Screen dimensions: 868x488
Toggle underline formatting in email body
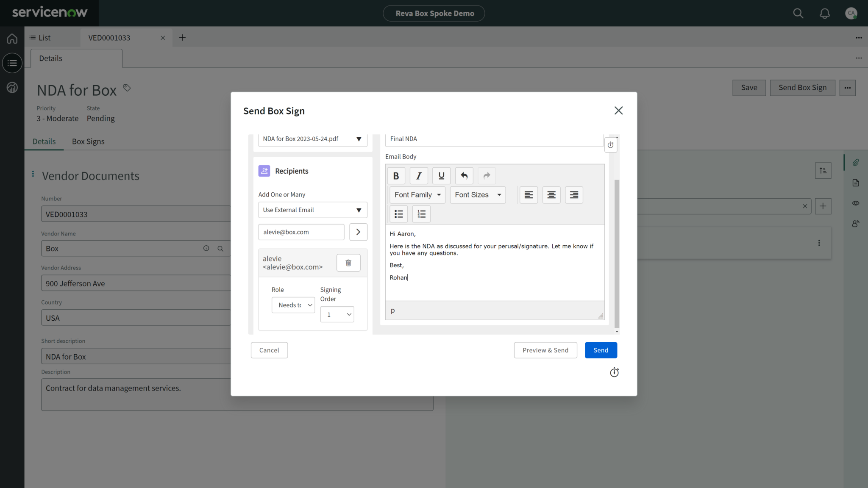pyautogui.click(x=441, y=176)
